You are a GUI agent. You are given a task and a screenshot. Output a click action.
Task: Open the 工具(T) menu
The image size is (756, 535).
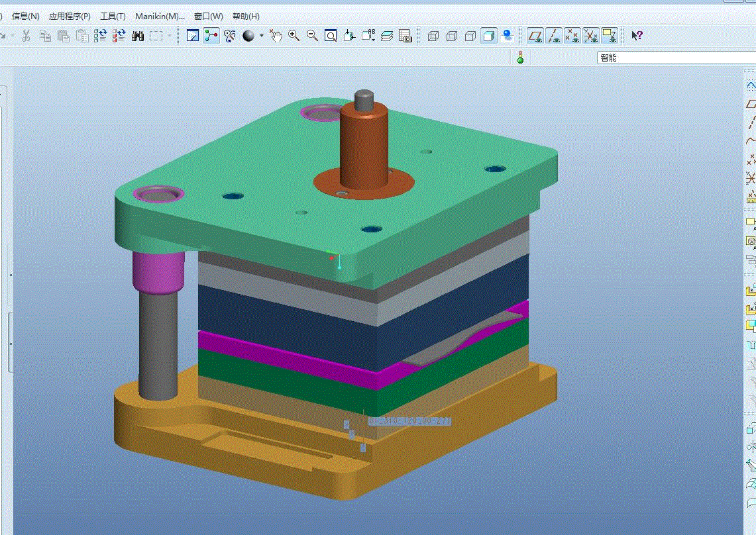(x=113, y=16)
